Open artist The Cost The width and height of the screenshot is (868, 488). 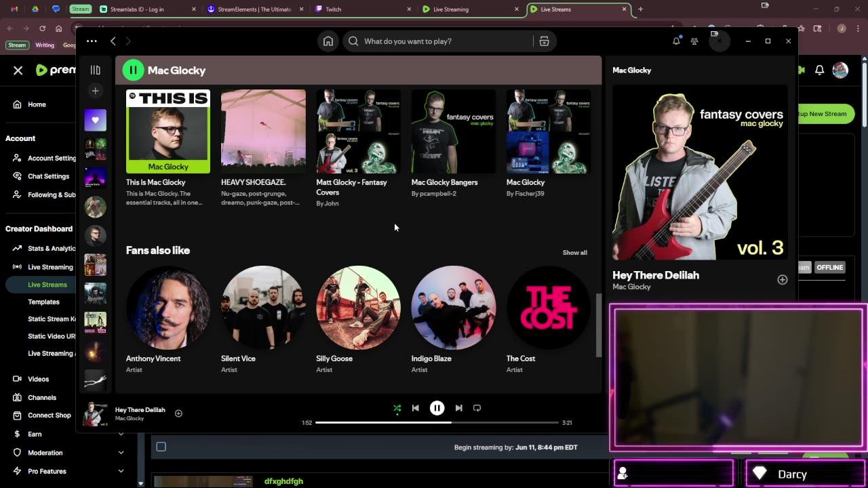click(x=548, y=319)
